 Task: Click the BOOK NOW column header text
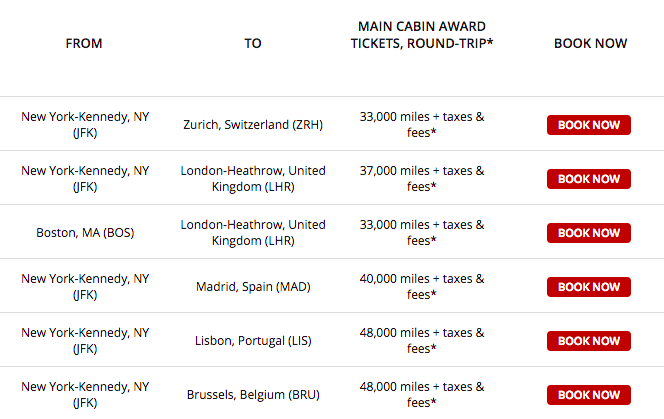(590, 44)
